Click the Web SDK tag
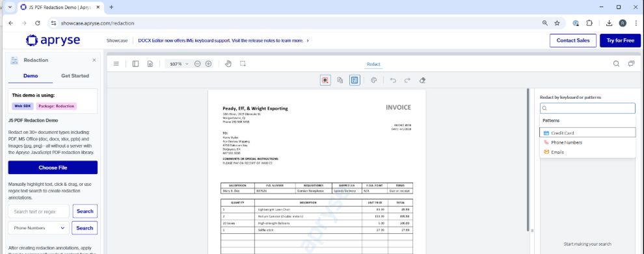644x254 pixels. point(23,106)
